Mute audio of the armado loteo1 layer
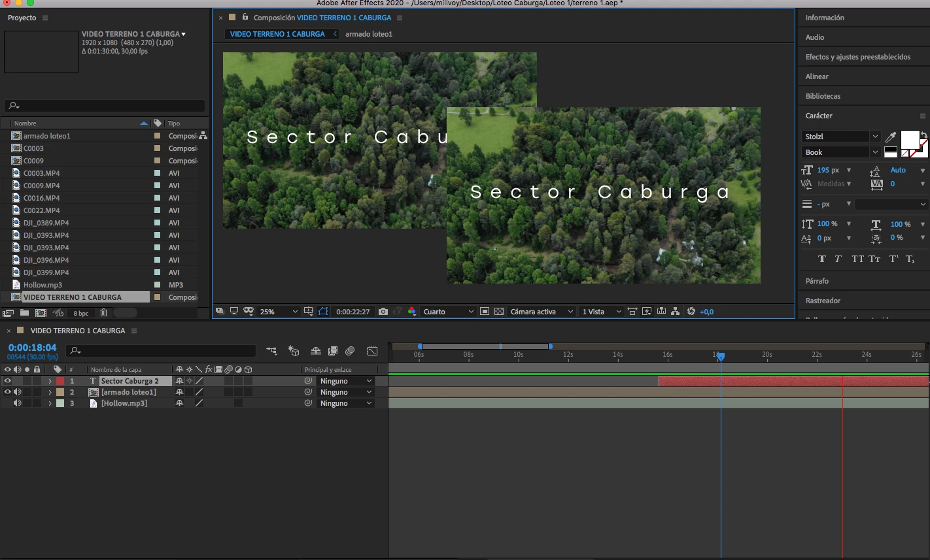The width and height of the screenshot is (930, 560). [x=18, y=392]
